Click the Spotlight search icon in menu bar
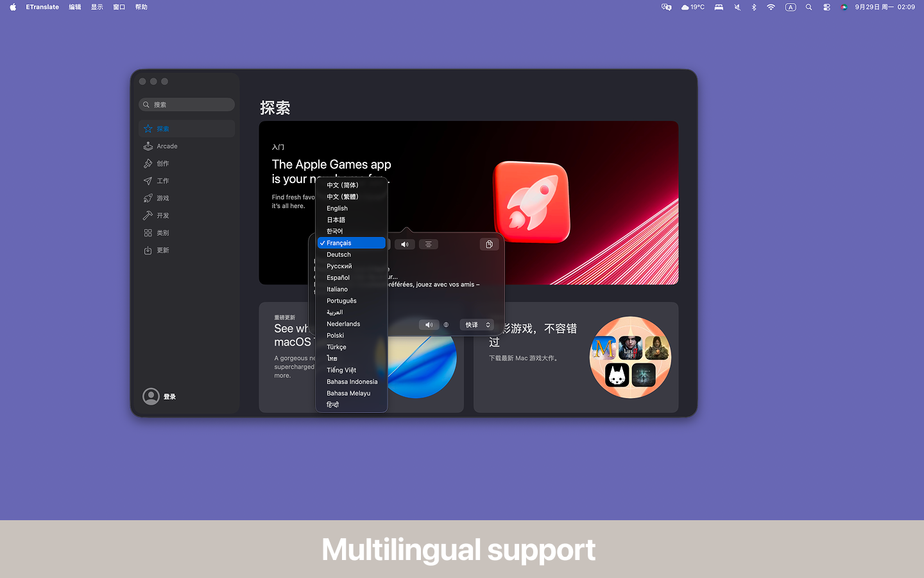The height and width of the screenshot is (578, 924). tap(809, 7)
